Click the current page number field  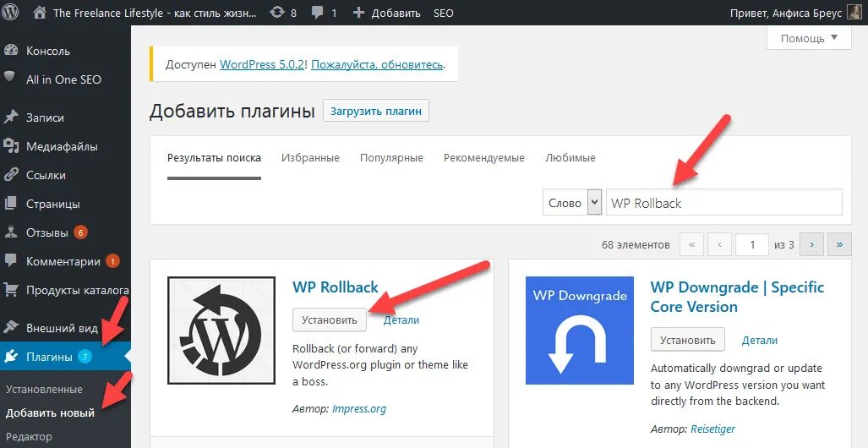[751, 244]
